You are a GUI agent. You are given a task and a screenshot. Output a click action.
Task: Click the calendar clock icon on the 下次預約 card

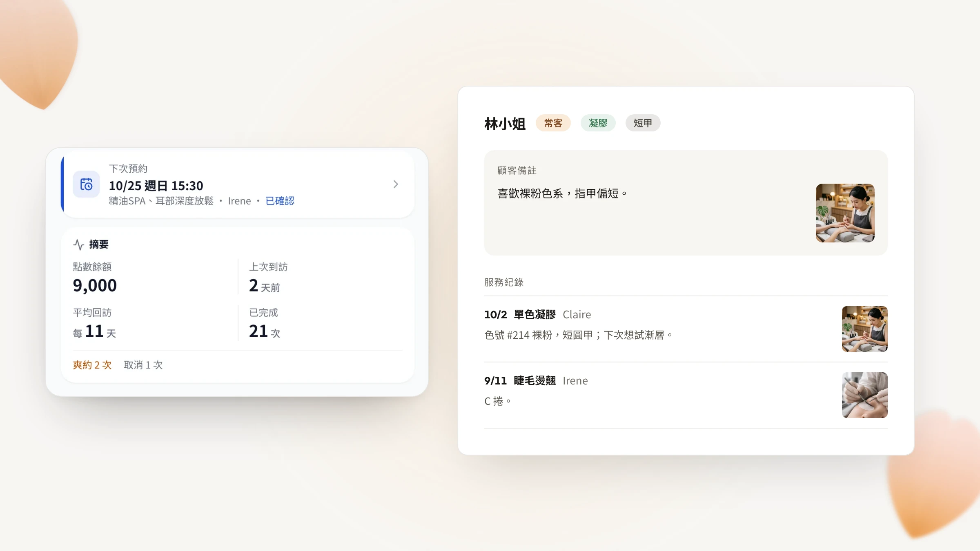click(86, 184)
